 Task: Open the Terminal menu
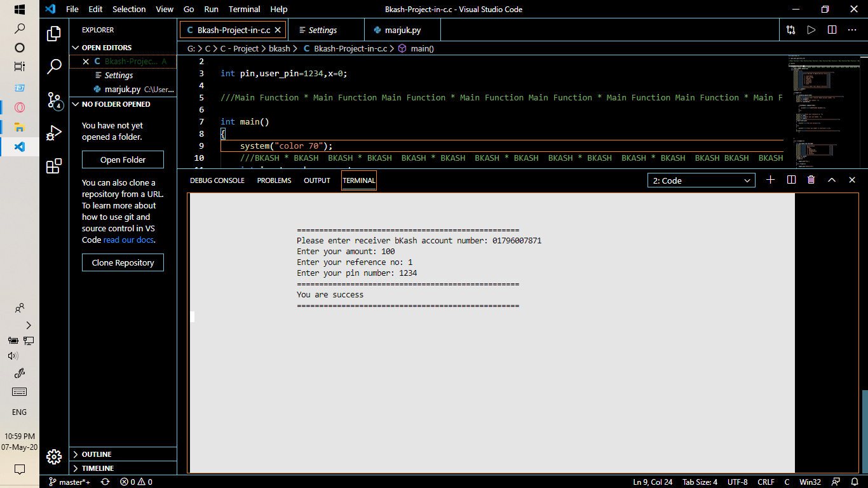(245, 10)
